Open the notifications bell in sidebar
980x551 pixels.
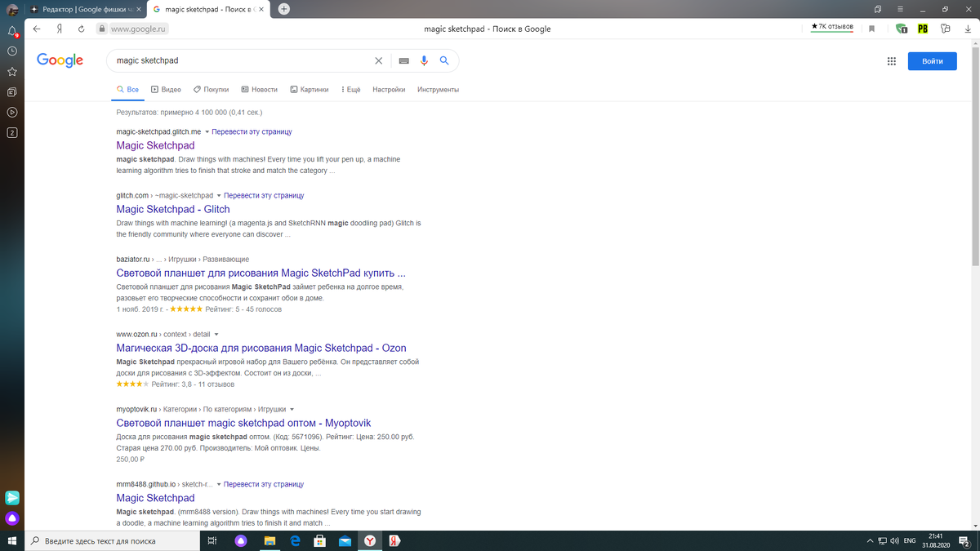(12, 32)
